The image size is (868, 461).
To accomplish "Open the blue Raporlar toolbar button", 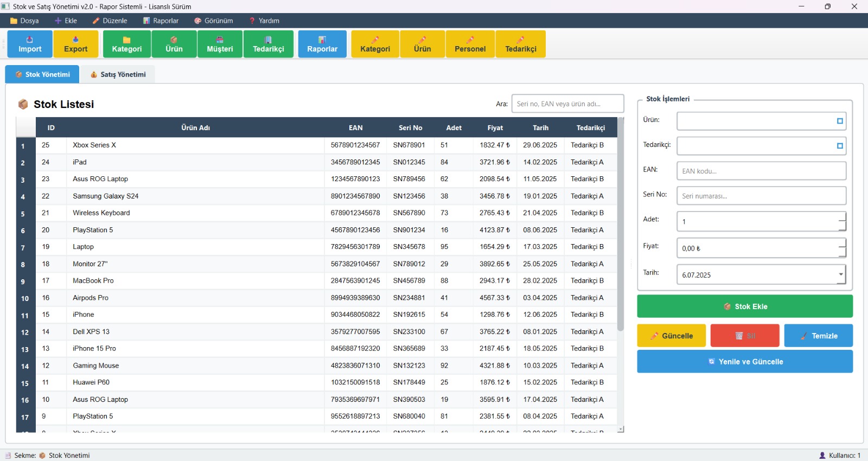I will click(322, 44).
